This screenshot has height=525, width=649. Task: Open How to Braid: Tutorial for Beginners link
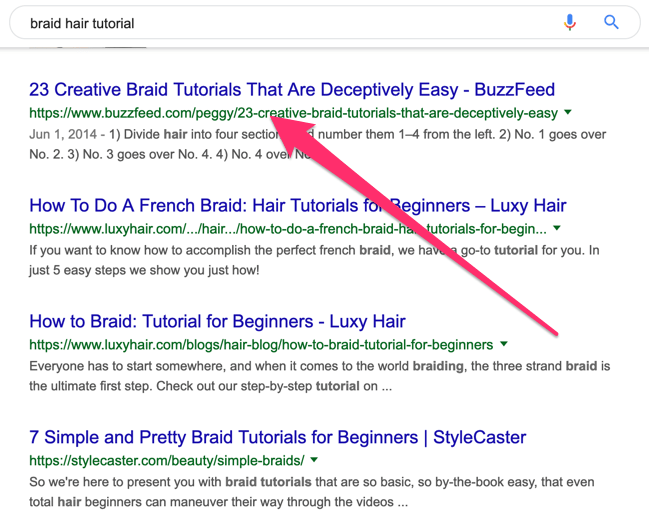217,321
